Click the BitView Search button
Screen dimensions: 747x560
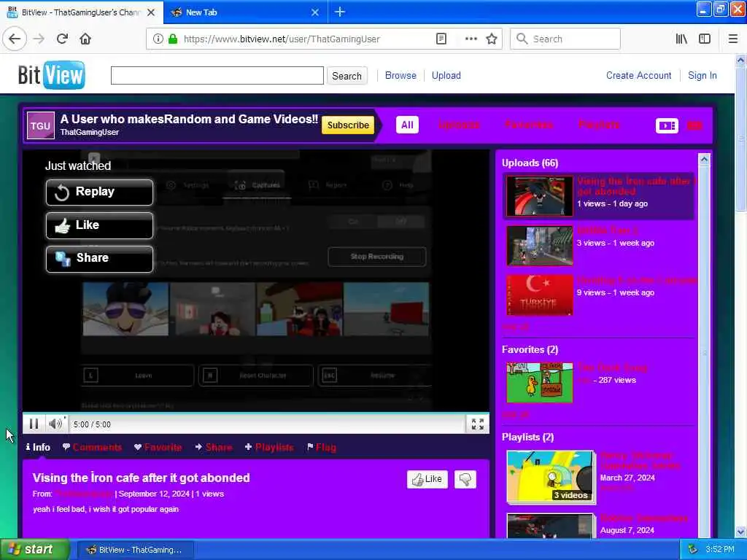tap(347, 76)
